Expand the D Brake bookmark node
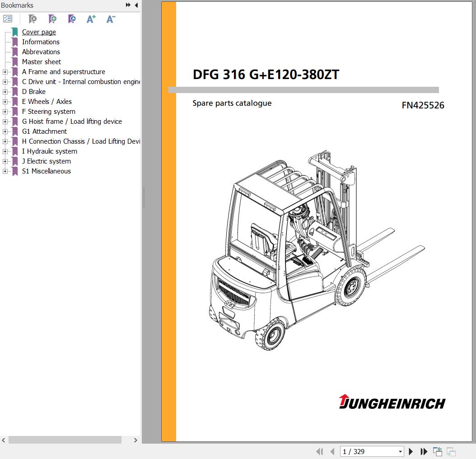The height and width of the screenshot is (459, 476). pos(5,92)
